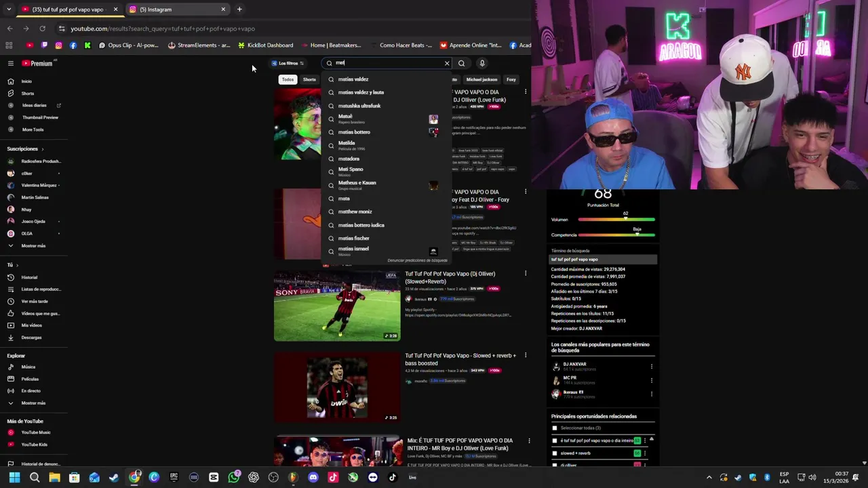Check Seleccionar todas checkbox
This screenshot has width=868, height=488.
point(555,428)
